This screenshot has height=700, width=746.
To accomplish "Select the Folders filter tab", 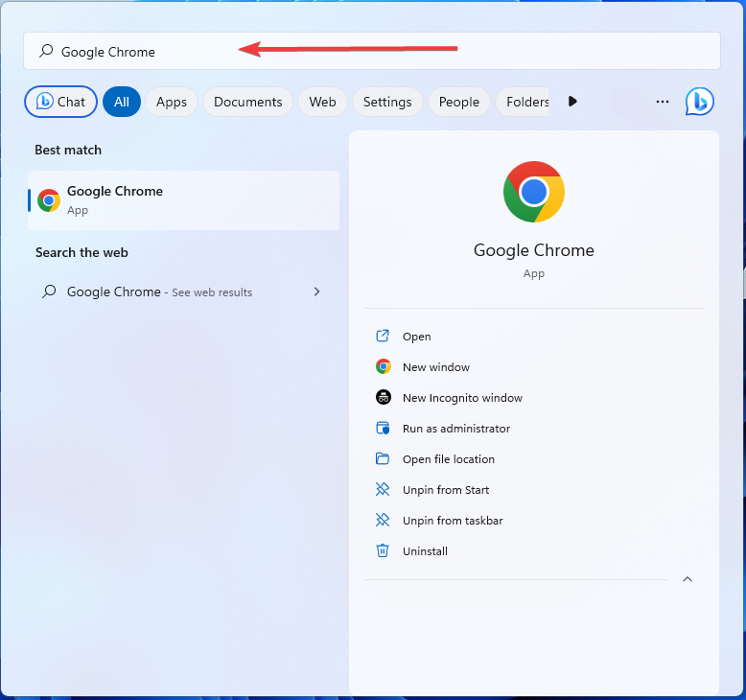I will point(523,102).
